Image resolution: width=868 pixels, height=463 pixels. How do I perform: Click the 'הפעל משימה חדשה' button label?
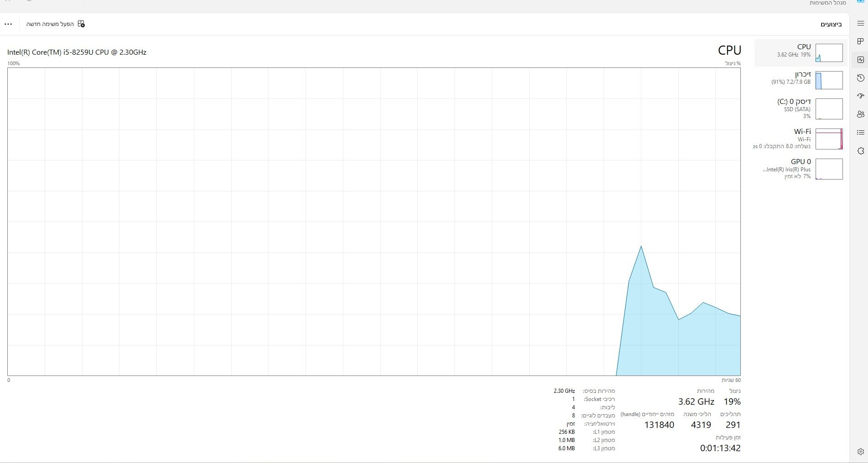click(x=50, y=24)
